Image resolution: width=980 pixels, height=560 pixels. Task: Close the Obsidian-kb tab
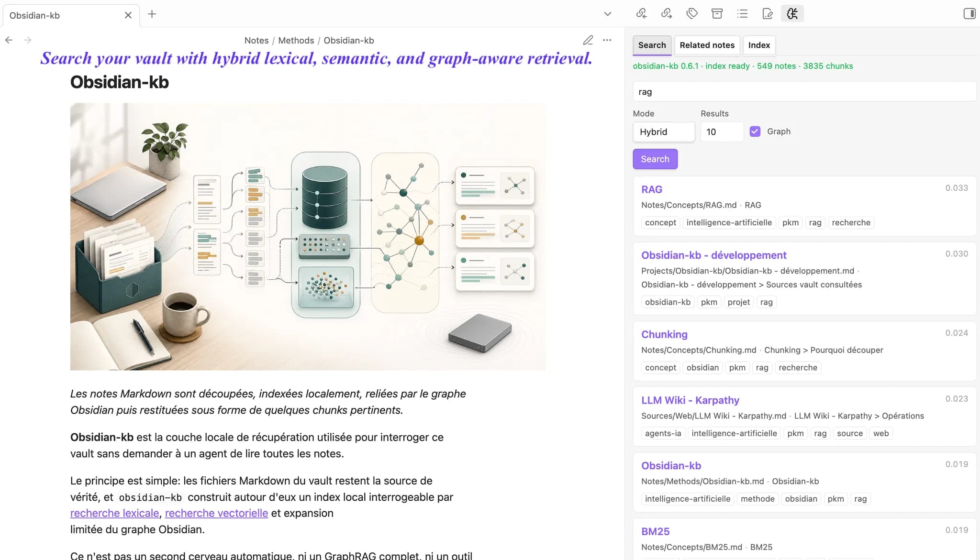[128, 15]
